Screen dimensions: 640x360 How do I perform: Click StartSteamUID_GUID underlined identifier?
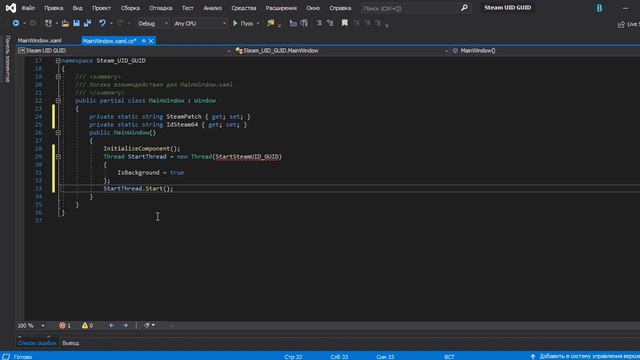click(247, 157)
